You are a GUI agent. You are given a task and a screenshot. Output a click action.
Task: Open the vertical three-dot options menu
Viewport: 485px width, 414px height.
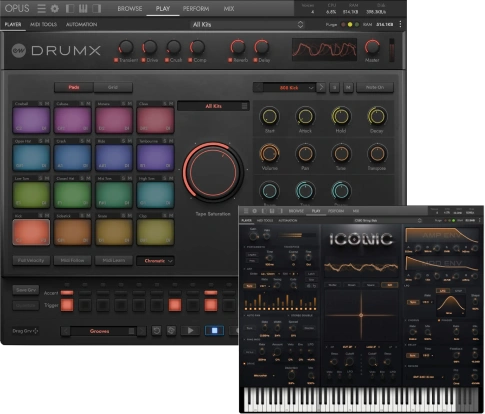[400, 24]
